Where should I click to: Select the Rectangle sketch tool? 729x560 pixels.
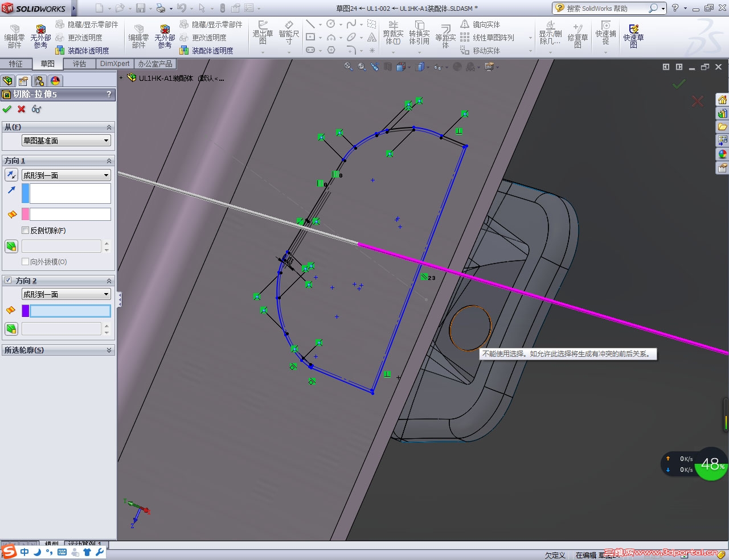[310, 37]
